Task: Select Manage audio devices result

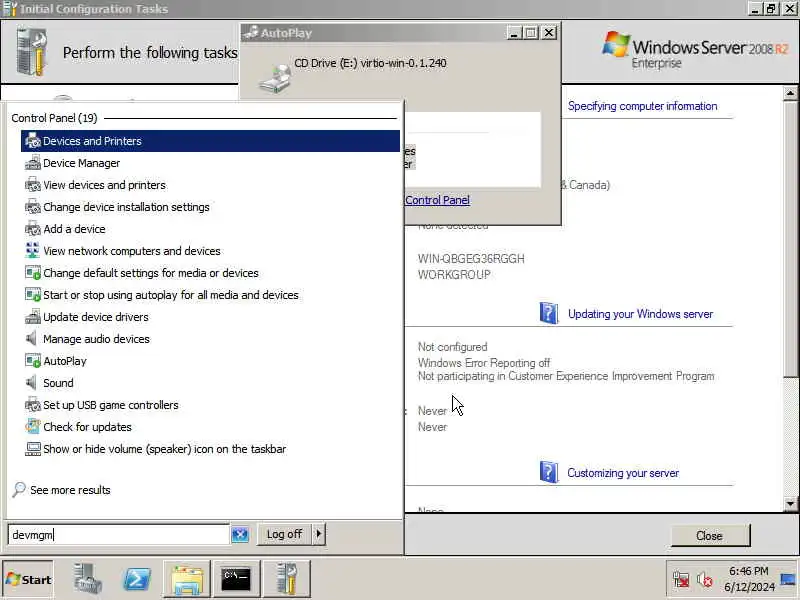Action: point(96,339)
